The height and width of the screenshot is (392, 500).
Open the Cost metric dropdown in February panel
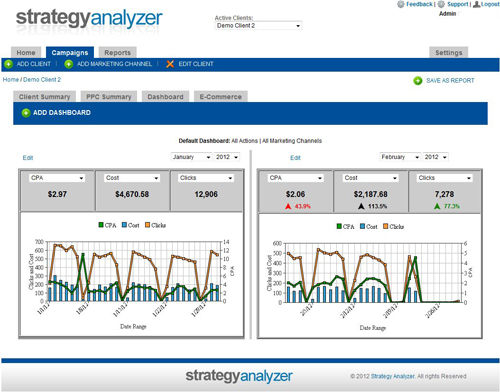(x=371, y=178)
